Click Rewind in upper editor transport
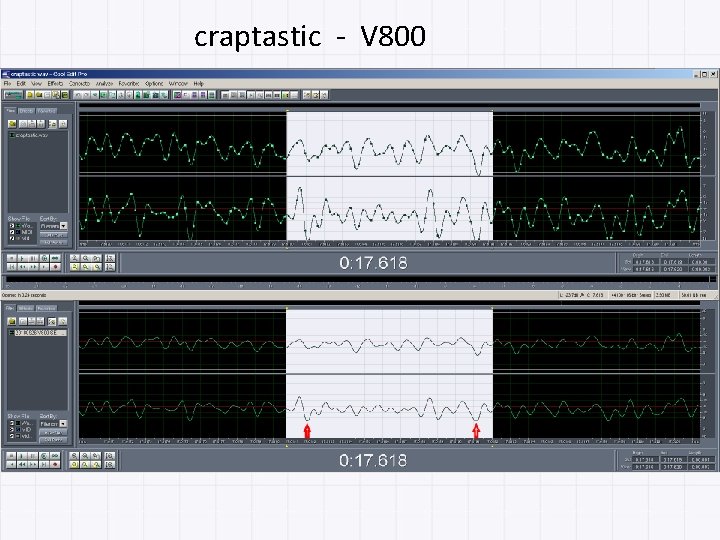 tap(22, 267)
